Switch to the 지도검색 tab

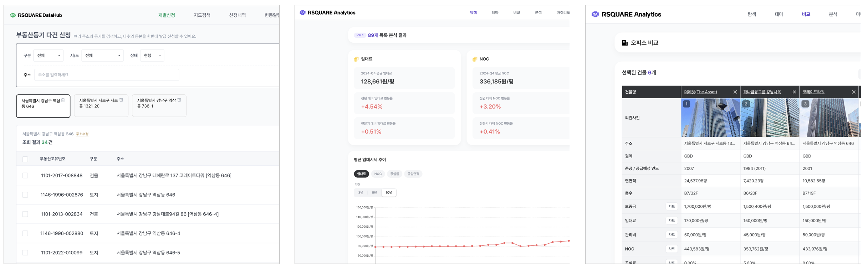[202, 15]
